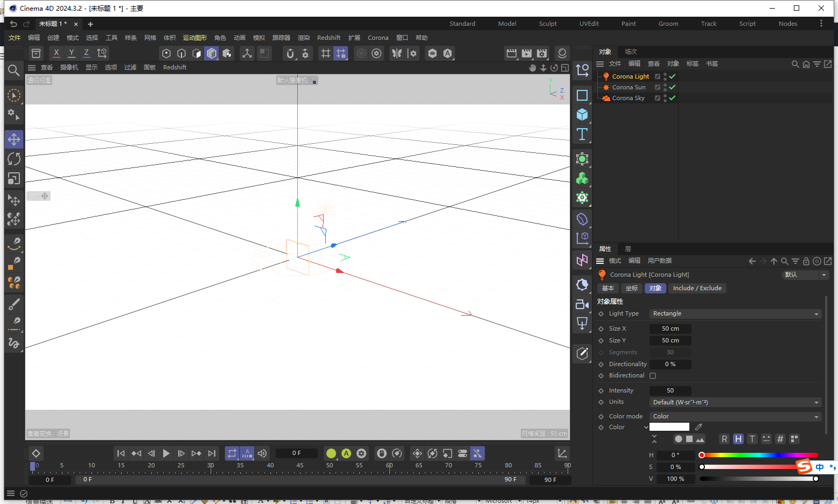Viewport: 838px width, 504px height.
Task: Click the Redo arrow
Action: [26, 24]
